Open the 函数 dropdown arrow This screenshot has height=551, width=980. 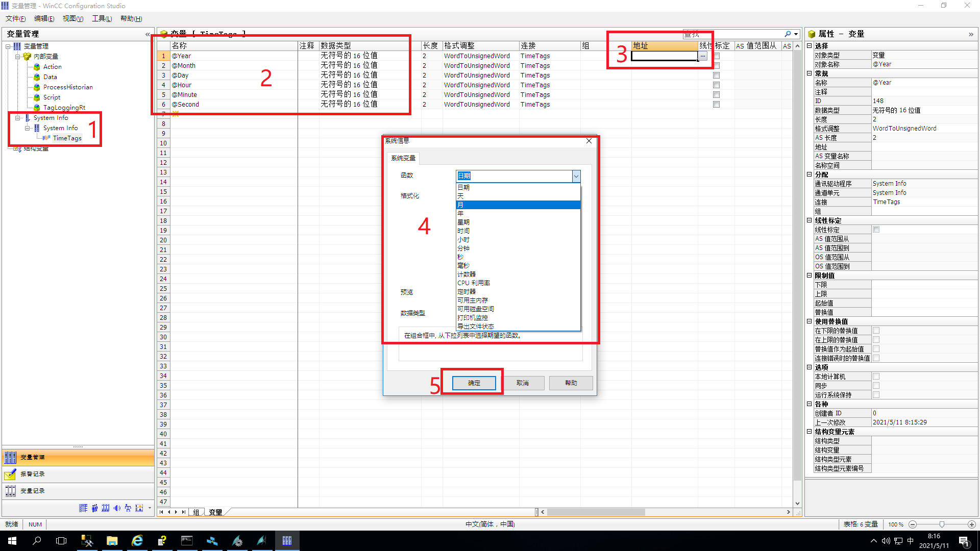(x=576, y=176)
